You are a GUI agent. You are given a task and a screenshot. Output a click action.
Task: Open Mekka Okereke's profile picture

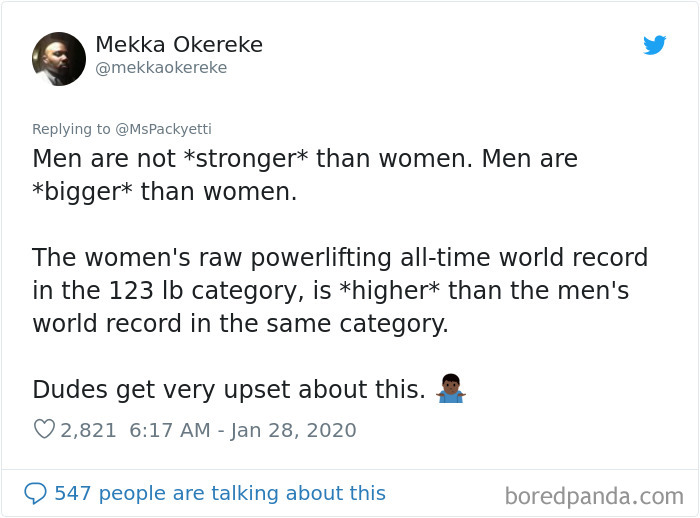click(x=59, y=58)
